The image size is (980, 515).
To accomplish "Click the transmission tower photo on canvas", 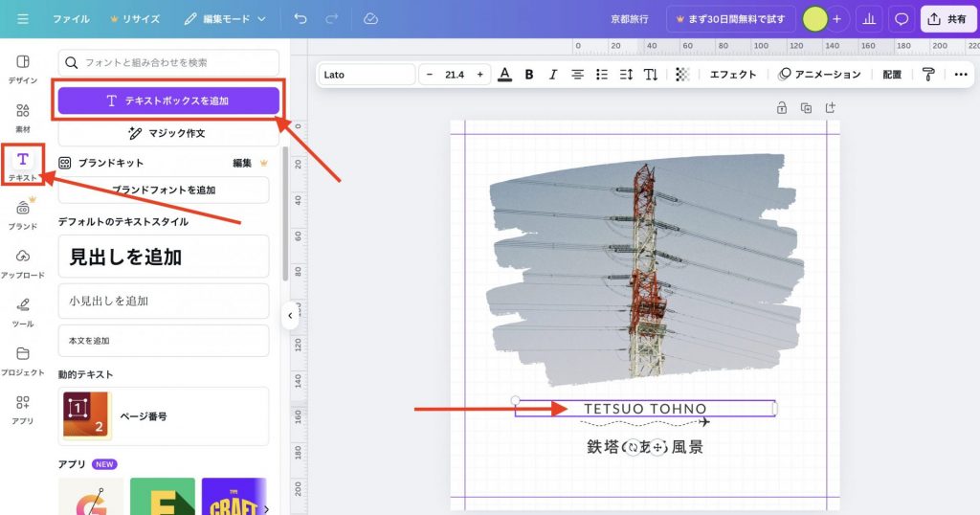I will [646, 270].
